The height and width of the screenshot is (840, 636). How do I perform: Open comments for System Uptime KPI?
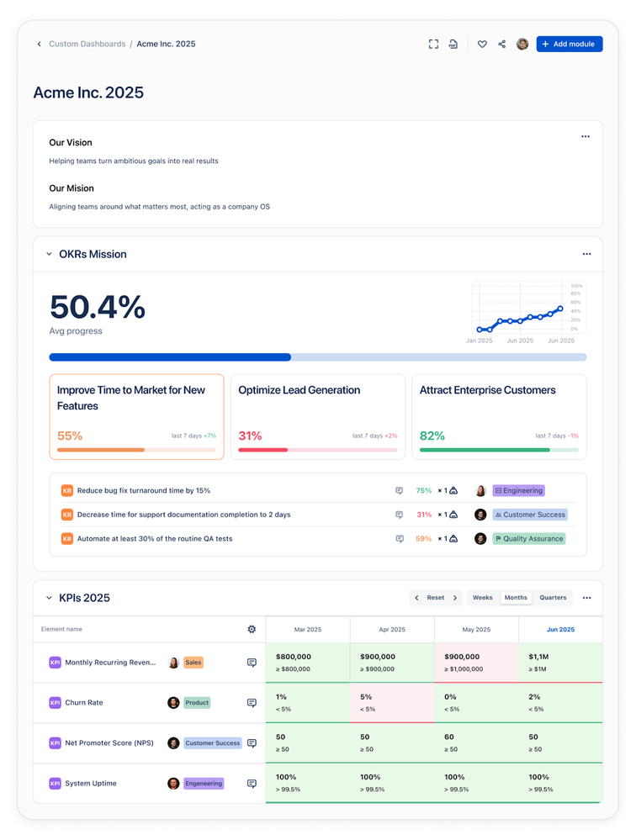point(252,784)
